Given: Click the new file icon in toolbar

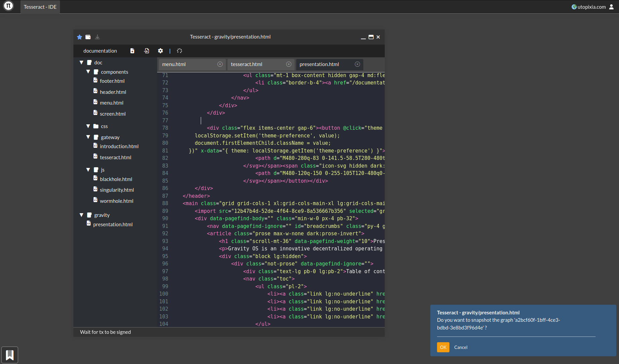Looking at the screenshot, I should [132, 51].
